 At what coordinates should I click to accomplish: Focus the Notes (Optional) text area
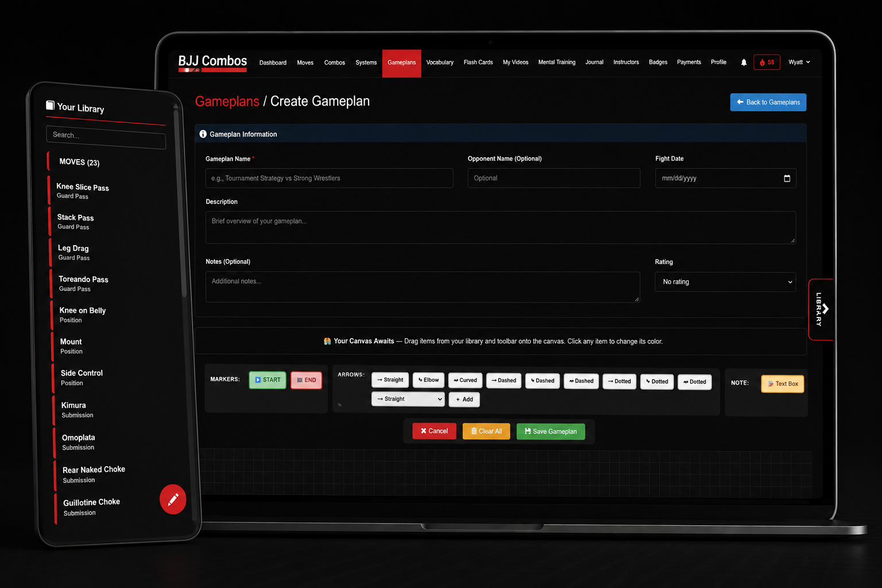[423, 287]
